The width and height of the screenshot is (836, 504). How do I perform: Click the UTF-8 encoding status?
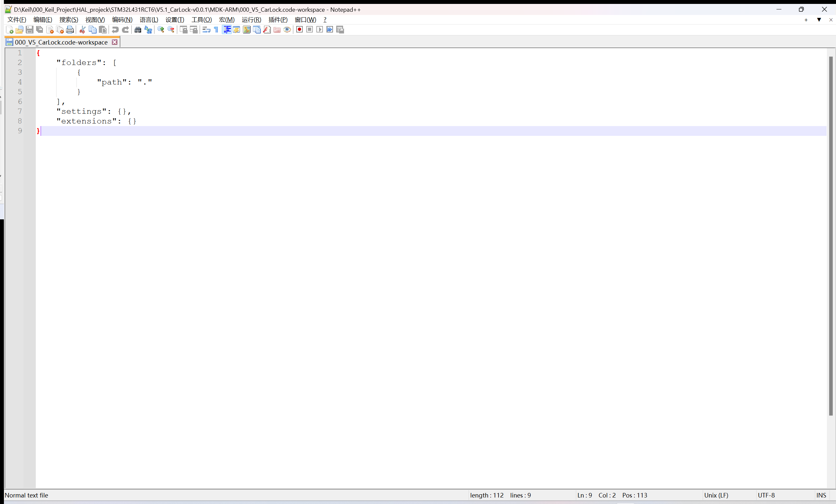[x=766, y=495]
